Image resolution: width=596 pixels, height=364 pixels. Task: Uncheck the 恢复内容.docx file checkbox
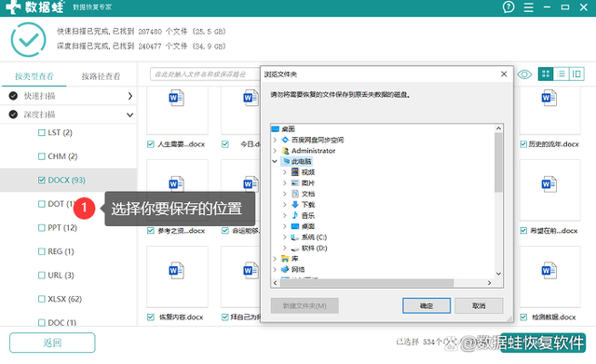(151, 317)
